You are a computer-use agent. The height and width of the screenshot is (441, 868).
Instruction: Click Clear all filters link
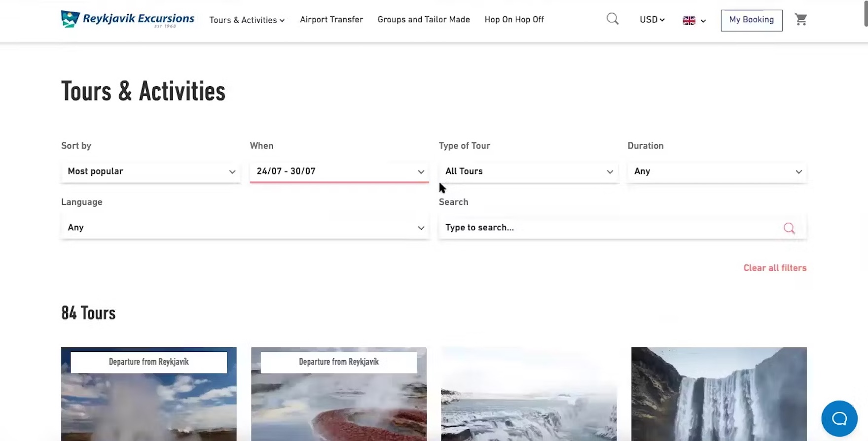click(775, 268)
